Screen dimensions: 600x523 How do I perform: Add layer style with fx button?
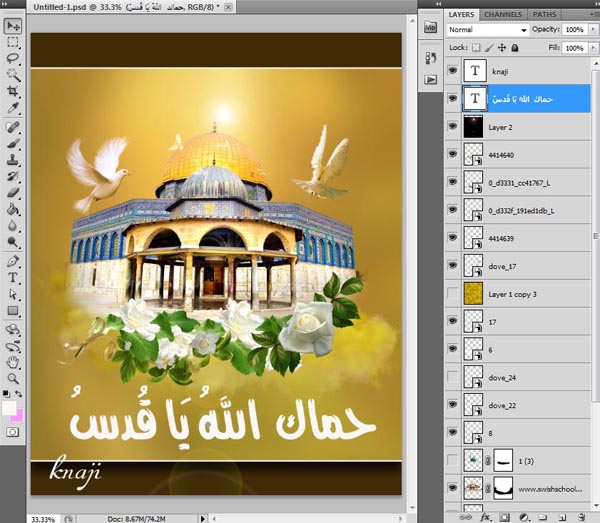click(x=485, y=517)
